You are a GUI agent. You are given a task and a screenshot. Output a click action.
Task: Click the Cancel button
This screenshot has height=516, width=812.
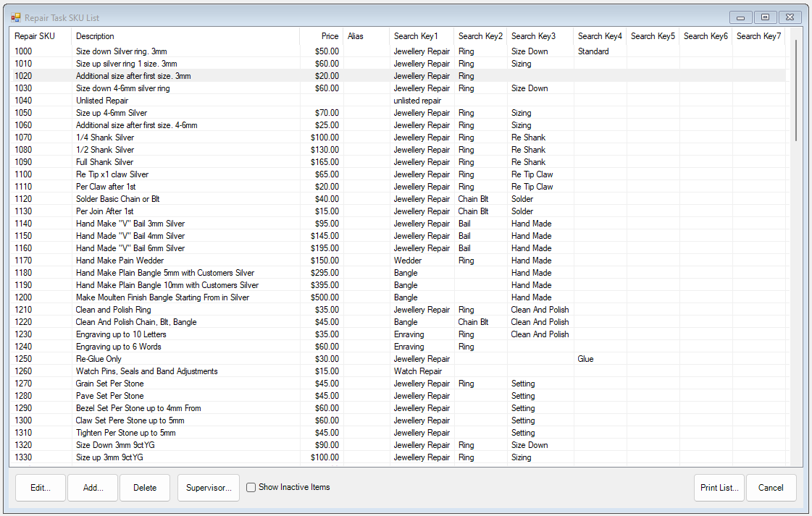771,487
